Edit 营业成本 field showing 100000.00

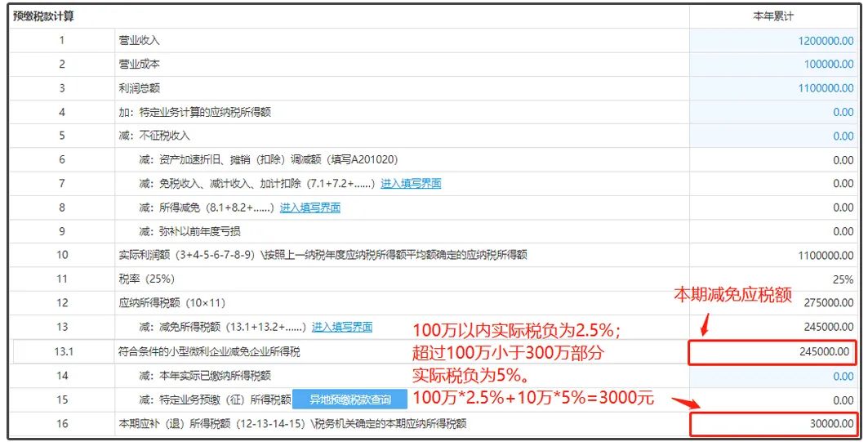click(773, 65)
